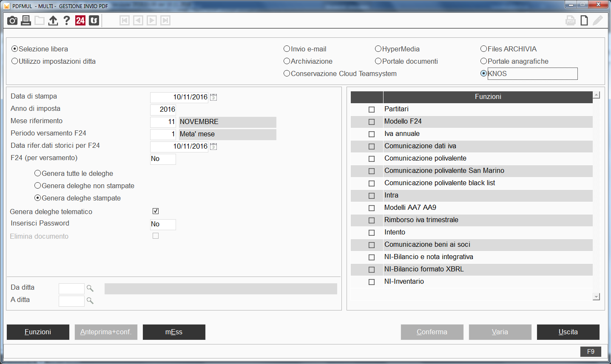Tick NI-Inventario checkbox
Screen dimensions: 611x364
pos(372,282)
